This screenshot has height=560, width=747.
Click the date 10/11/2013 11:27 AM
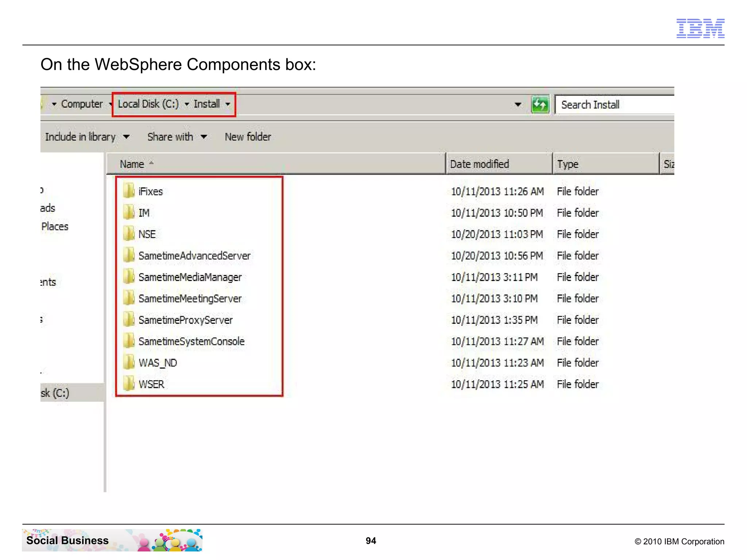click(x=497, y=341)
